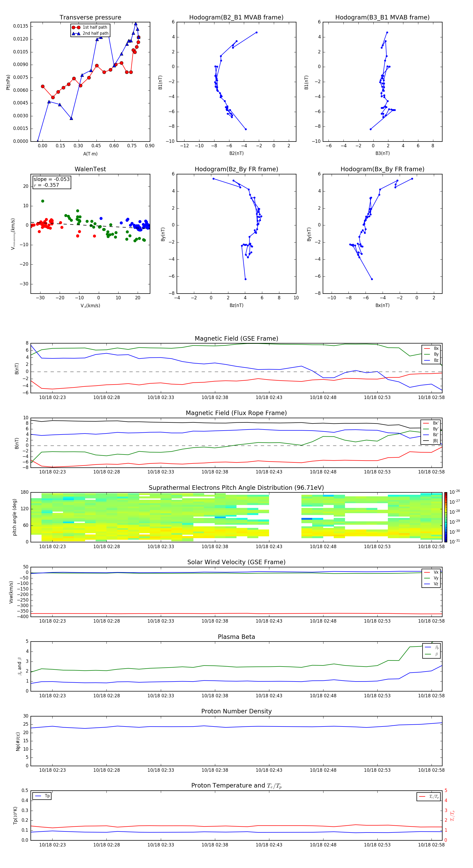The width and height of the screenshot is (473, 868).
Task: Click the green outlier point in WalenTest plot
Action: (x=42, y=201)
